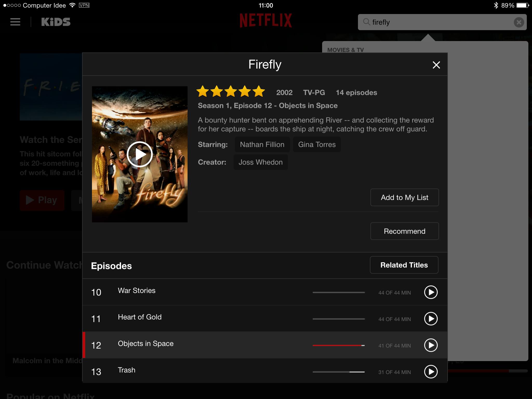532x399 pixels.
Task: Open Gina Torres' titles
Action: [x=317, y=144]
